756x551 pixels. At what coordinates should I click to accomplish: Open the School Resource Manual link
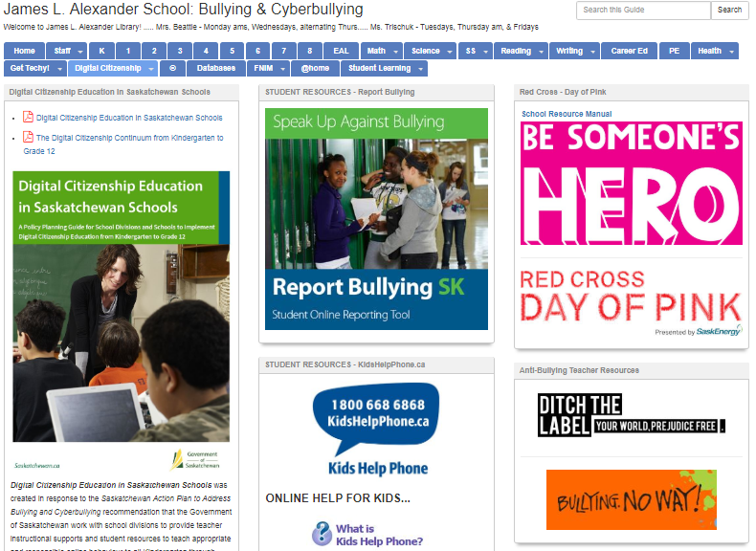pyautogui.click(x=567, y=114)
